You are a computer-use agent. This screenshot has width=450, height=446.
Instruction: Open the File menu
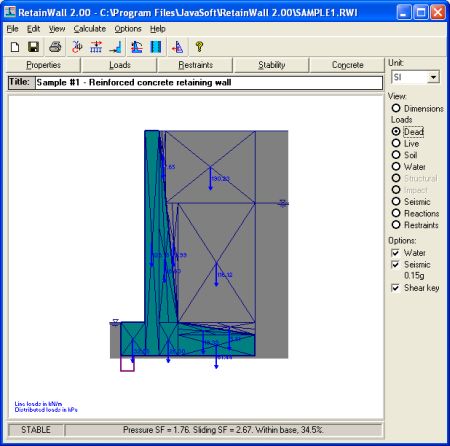(12, 29)
